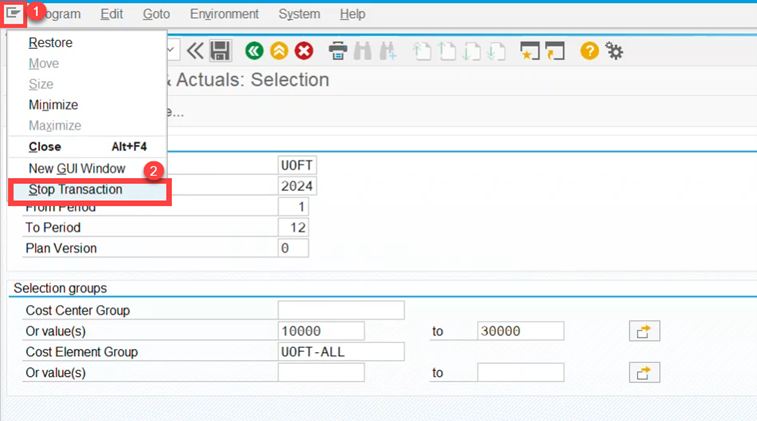Viewport: 757px width, 421px height.
Task: Click the empty Cost Element from-value field
Action: tap(321, 373)
